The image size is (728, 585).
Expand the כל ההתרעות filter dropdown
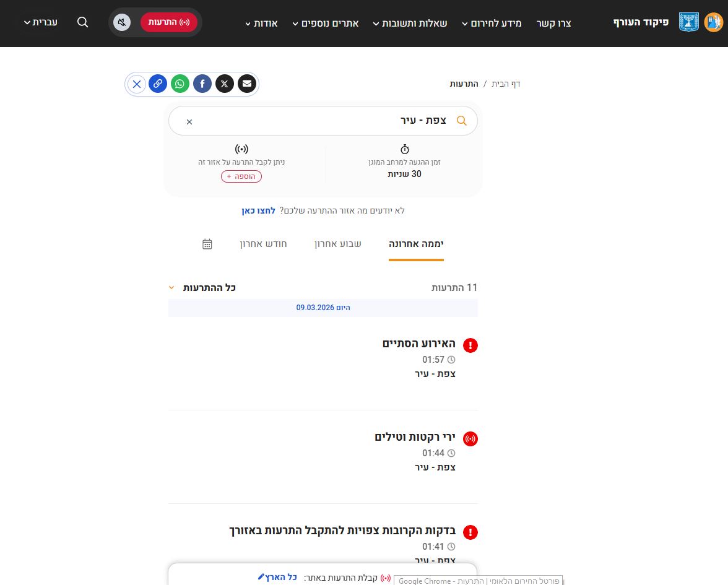coord(202,288)
